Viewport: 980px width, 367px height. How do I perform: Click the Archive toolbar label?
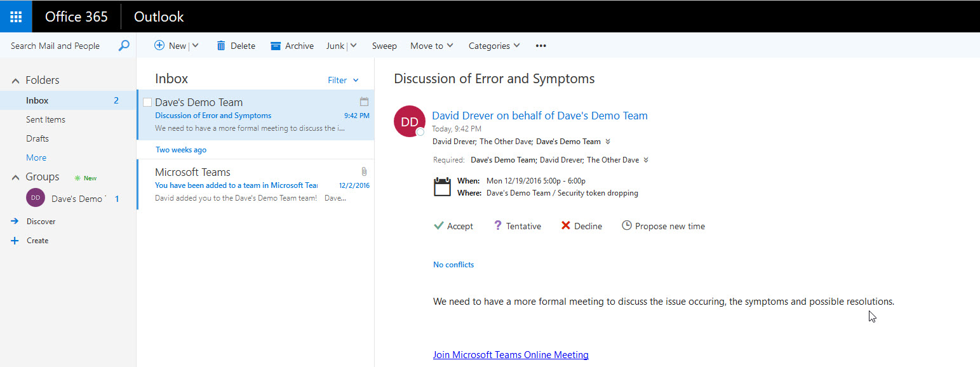(x=299, y=46)
